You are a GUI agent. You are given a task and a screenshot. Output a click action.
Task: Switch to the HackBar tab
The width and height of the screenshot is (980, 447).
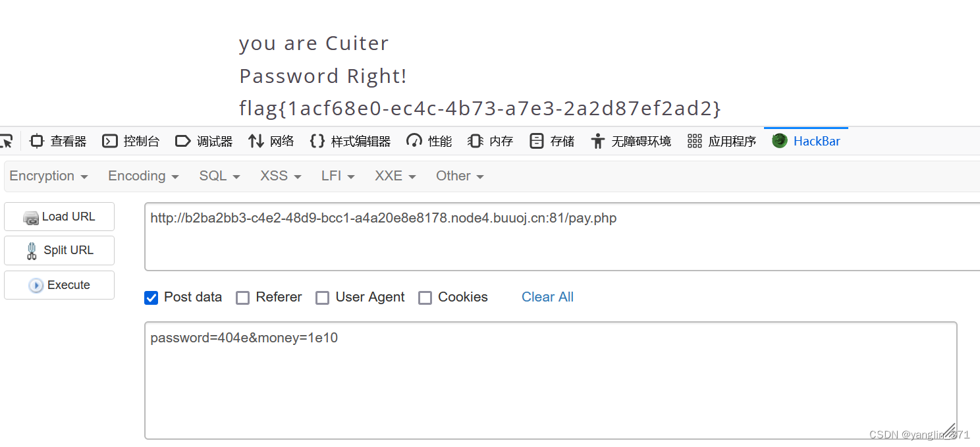(805, 140)
